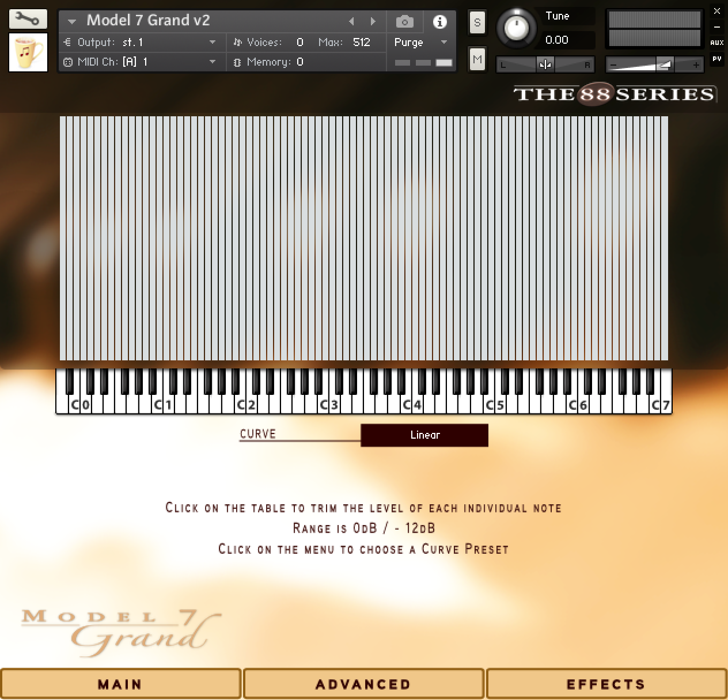Open the snapshot camera view
The height and width of the screenshot is (700, 728).
405,22
